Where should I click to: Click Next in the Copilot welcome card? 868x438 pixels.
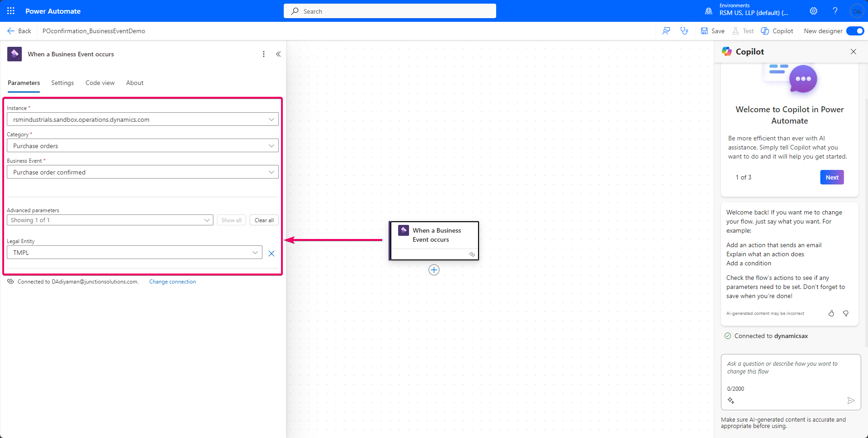click(x=832, y=177)
